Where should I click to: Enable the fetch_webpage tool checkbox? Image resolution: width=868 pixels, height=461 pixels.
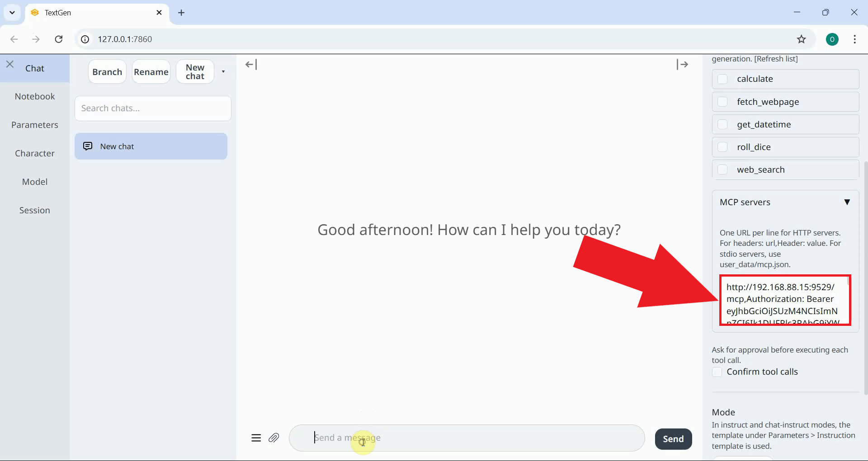point(722,102)
